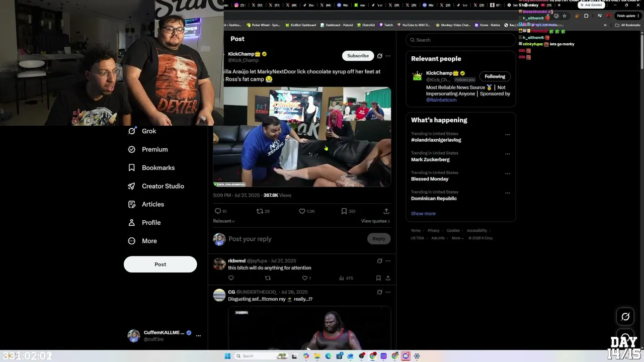Open Premium in the sidebar
Screen dimensions: 644x362
tap(148, 149)
